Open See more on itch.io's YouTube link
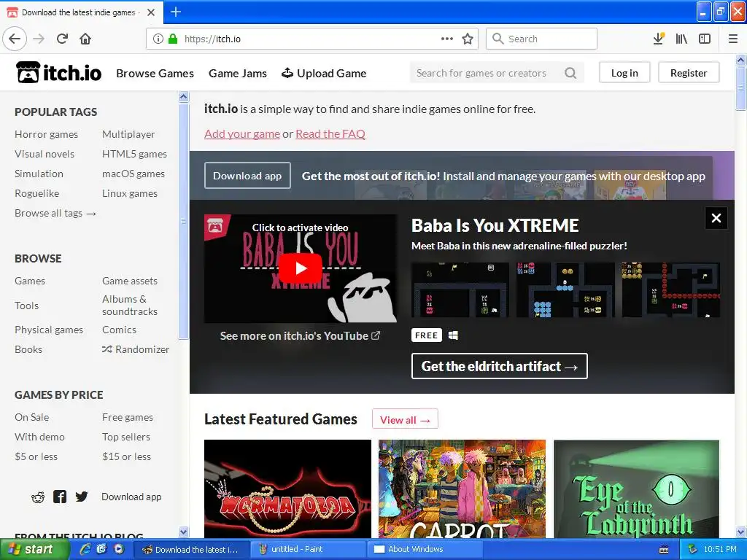747x560 pixels. 300,335
